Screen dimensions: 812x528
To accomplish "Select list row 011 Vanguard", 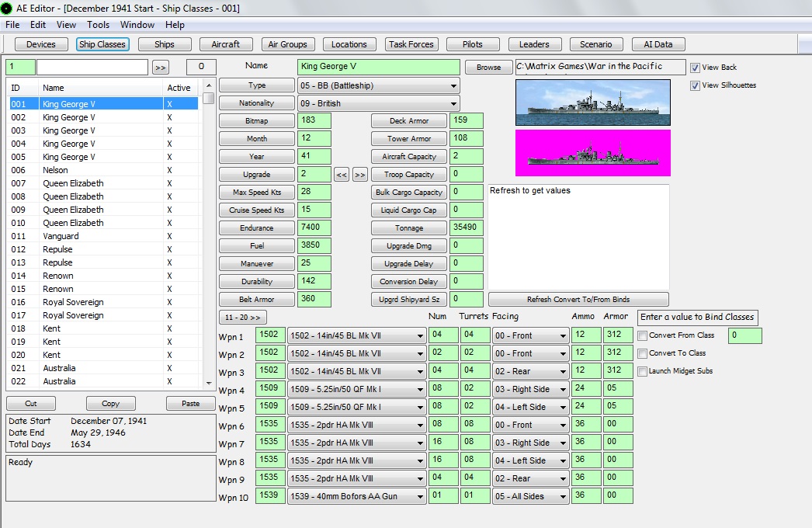I will pos(103,236).
